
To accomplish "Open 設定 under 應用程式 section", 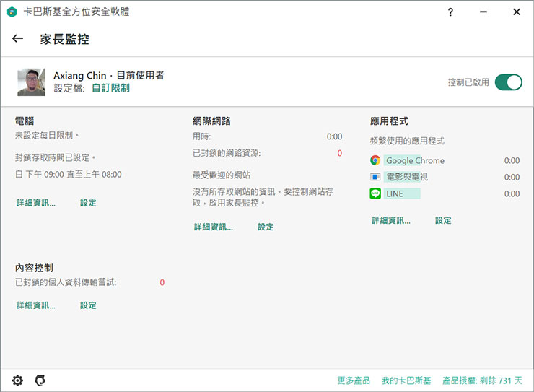I will pyautogui.click(x=443, y=220).
